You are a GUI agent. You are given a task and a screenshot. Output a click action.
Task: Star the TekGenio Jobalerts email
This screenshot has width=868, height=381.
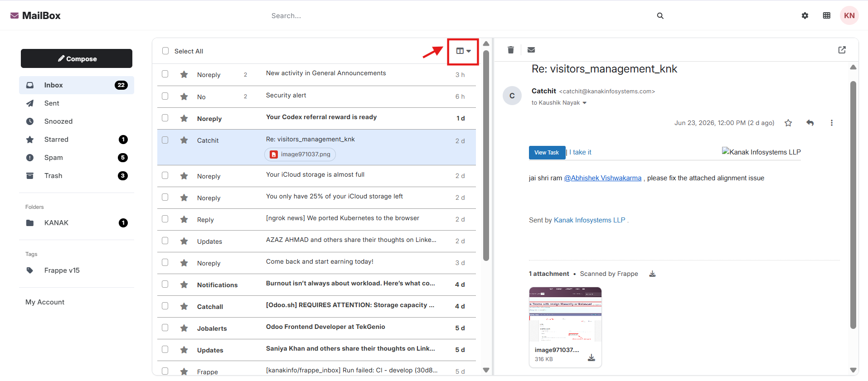[x=184, y=328]
